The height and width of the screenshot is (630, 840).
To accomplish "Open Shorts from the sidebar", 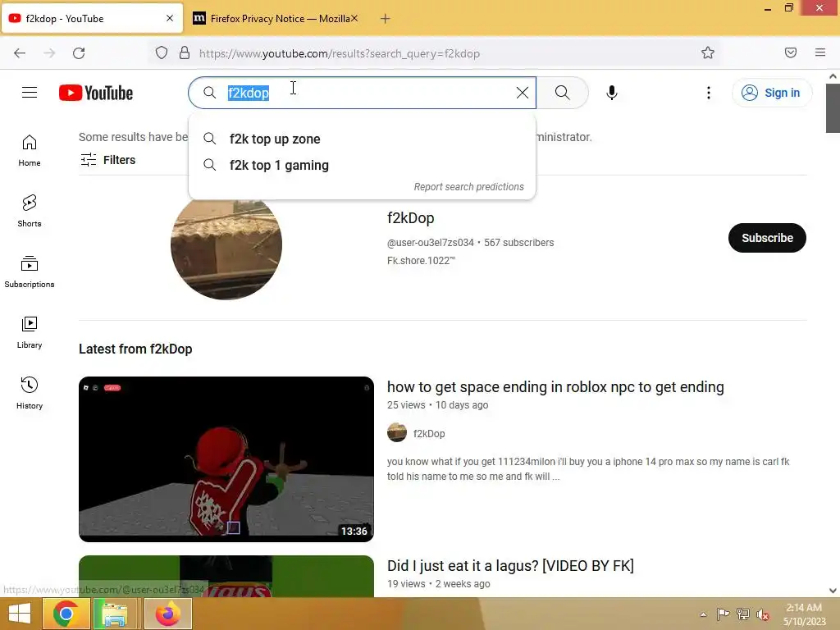I will pos(30,211).
